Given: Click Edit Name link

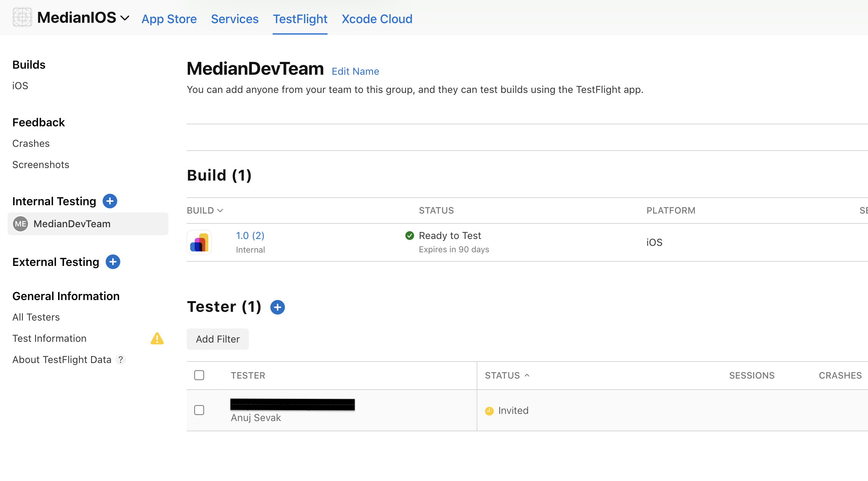Looking at the screenshot, I should [x=355, y=71].
